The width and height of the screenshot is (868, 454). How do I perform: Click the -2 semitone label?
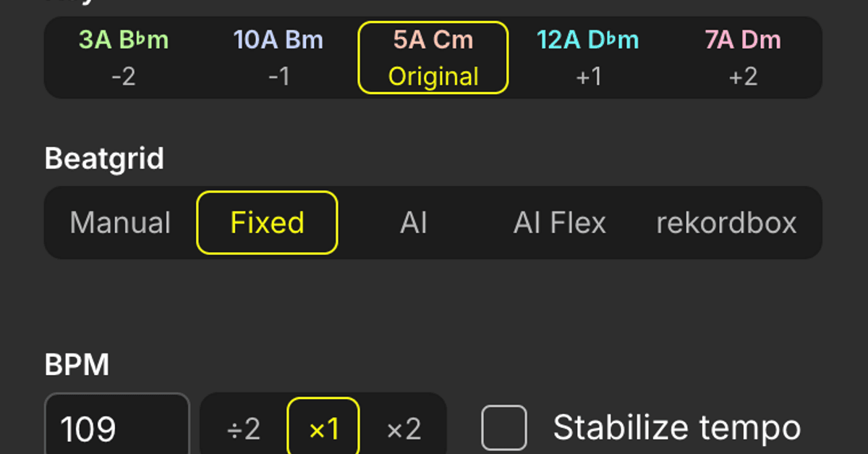pos(124,76)
